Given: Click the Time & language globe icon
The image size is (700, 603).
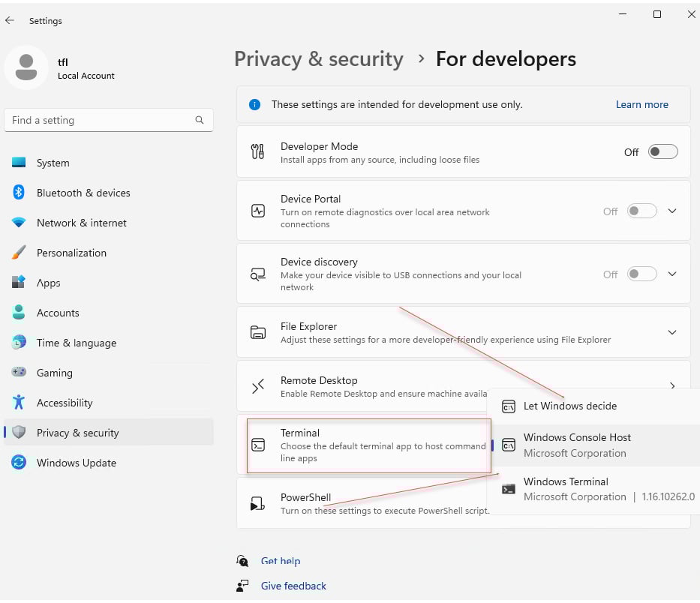Looking at the screenshot, I should pyautogui.click(x=19, y=342).
